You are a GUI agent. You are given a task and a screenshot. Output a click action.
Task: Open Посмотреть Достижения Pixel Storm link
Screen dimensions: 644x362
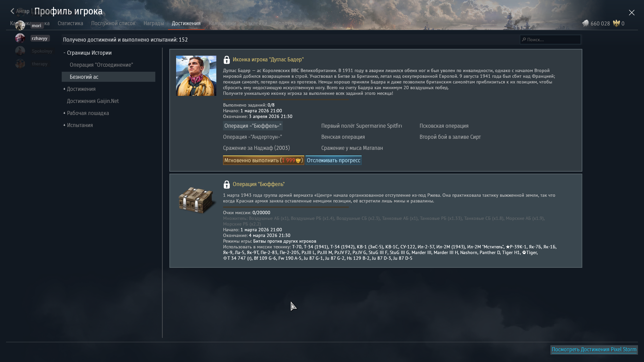tap(594, 350)
